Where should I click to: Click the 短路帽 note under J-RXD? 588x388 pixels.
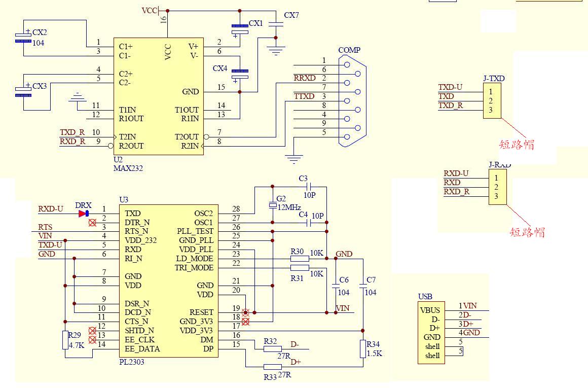click(x=527, y=232)
